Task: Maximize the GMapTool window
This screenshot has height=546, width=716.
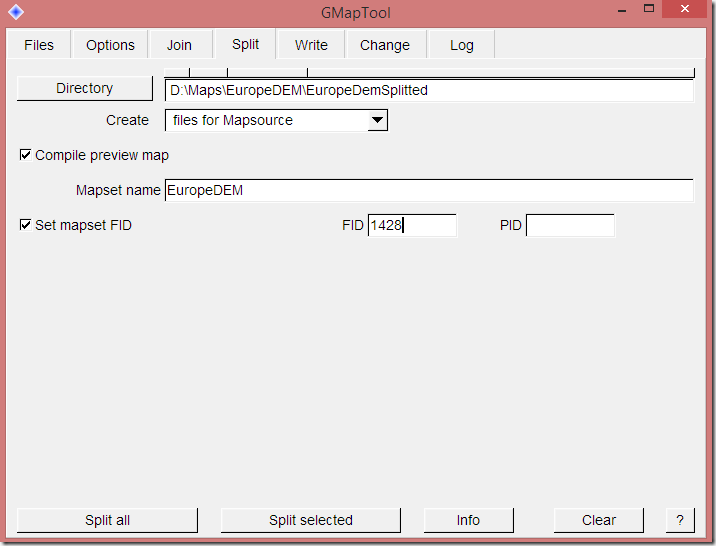Action: [x=649, y=9]
